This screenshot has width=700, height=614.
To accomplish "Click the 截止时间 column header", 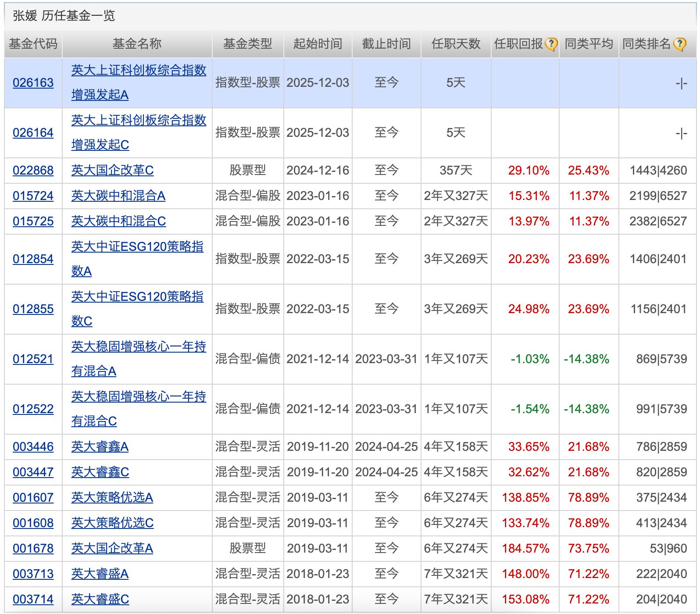I will pyautogui.click(x=386, y=44).
